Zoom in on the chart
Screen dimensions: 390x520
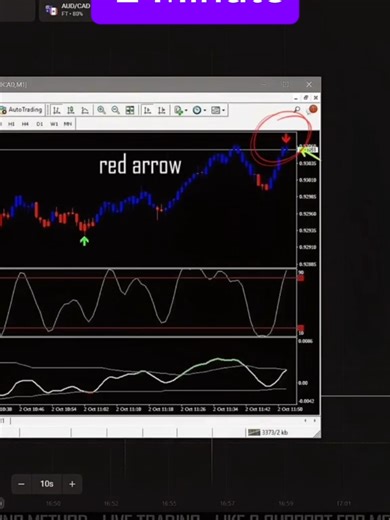(101, 110)
